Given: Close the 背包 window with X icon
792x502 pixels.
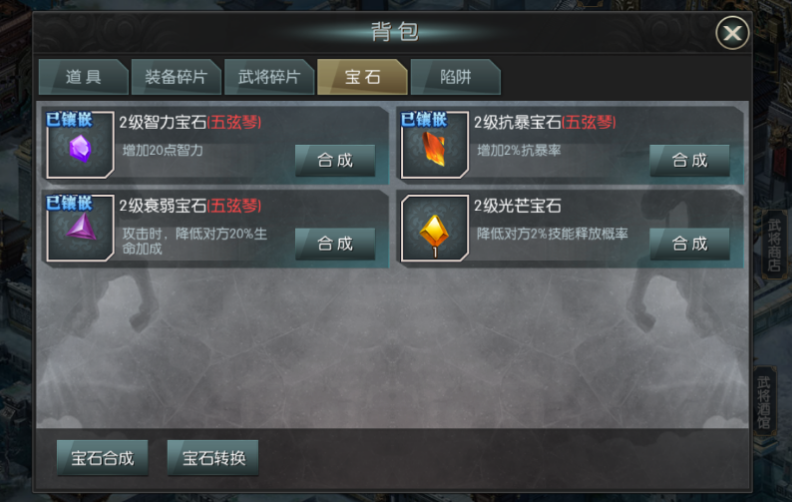Looking at the screenshot, I should [x=732, y=33].
